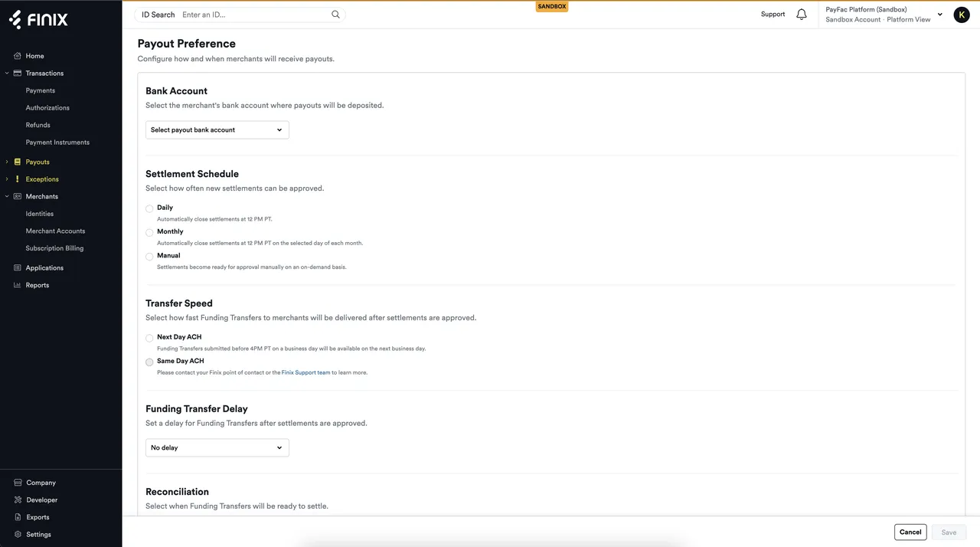Screen dimensions: 980x547
Task: Click the Reconciliation section heading
Action: (x=177, y=492)
